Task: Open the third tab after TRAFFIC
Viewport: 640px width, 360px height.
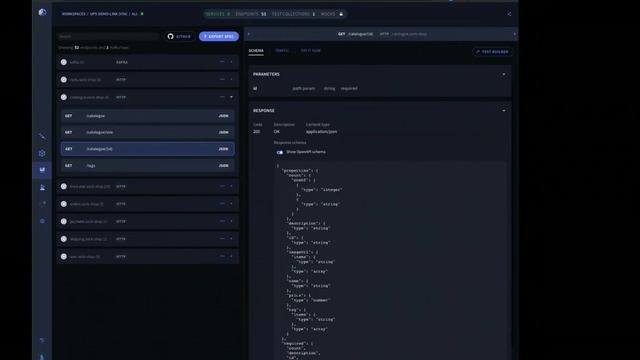Action: pyautogui.click(x=311, y=51)
